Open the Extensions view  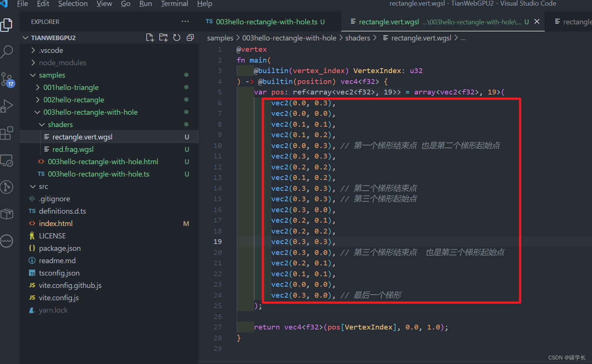pyautogui.click(x=7, y=133)
